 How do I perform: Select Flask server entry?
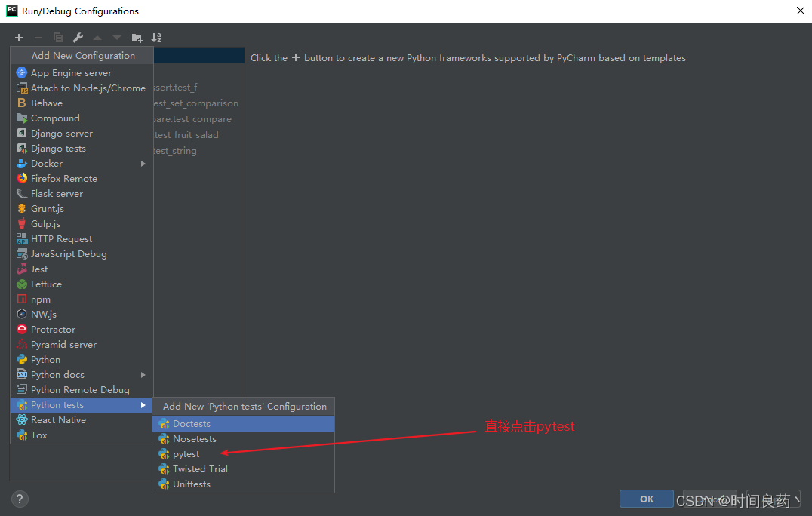coord(82,194)
